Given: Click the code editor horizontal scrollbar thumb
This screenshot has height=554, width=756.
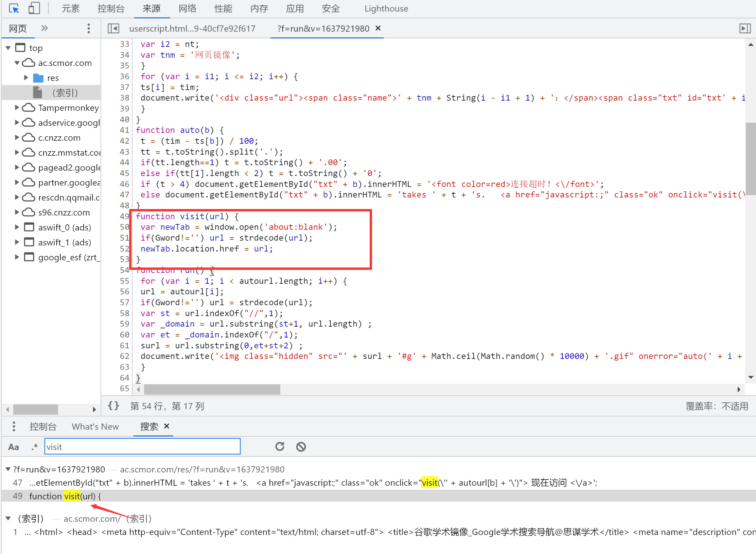Looking at the screenshot, I should click(x=212, y=389).
